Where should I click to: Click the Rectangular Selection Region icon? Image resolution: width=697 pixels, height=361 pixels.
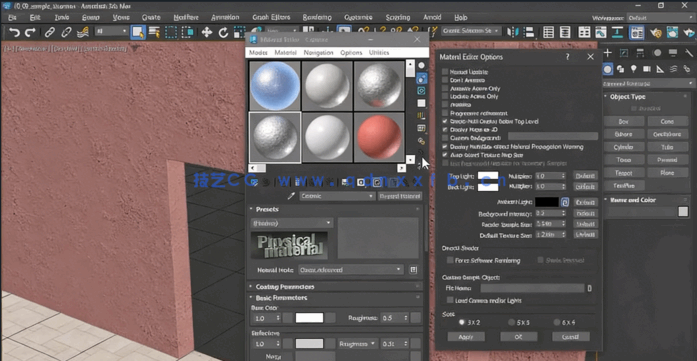pos(171,32)
